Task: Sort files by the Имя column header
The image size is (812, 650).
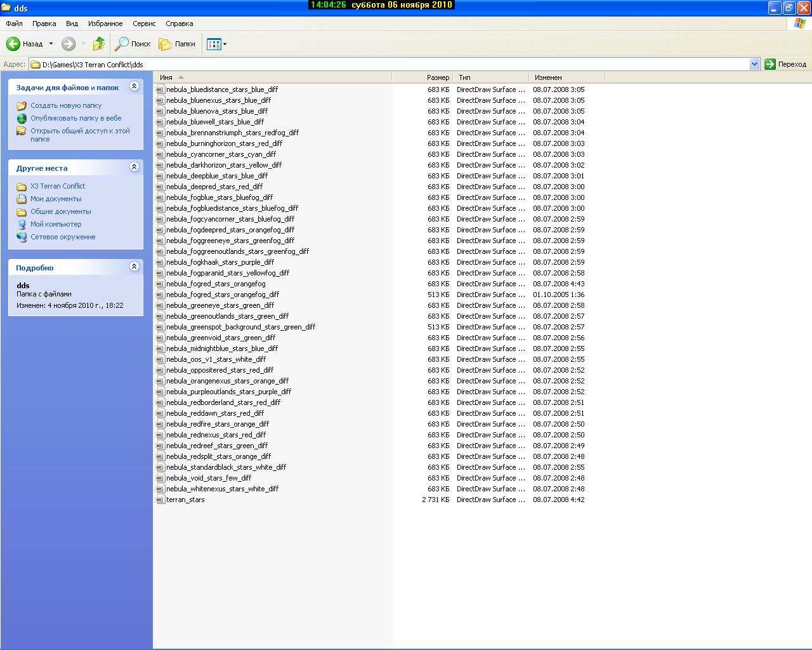Action: pyautogui.click(x=273, y=77)
